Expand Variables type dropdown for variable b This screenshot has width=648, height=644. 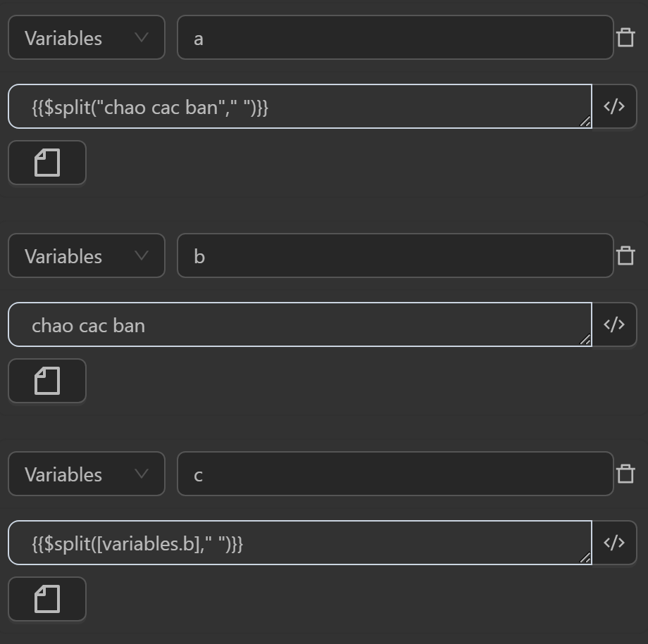coord(87,256)
